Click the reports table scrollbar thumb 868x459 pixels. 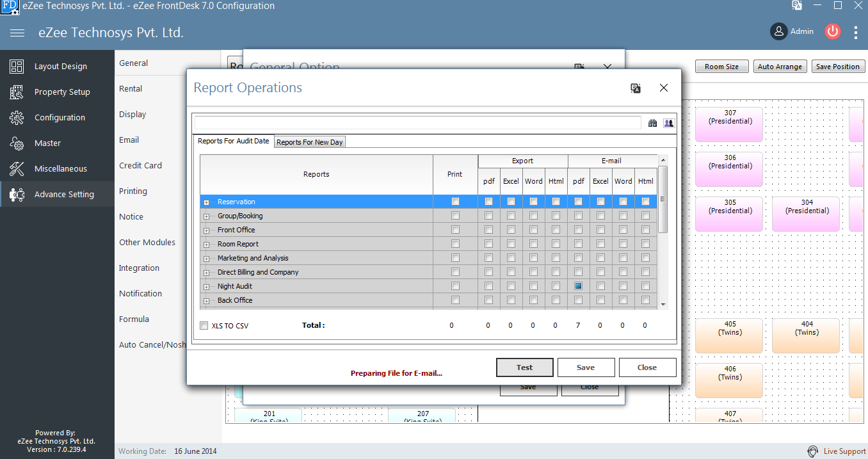(x=663, y=199)
